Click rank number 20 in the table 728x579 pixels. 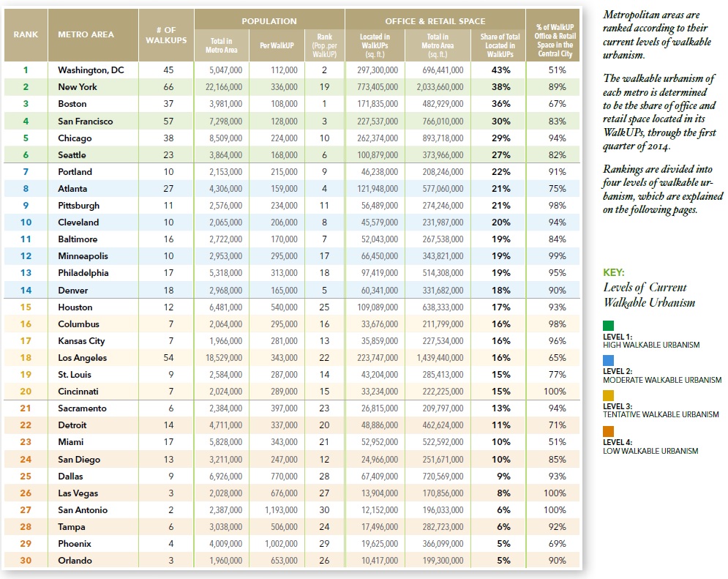pyautogui.click(x=26, y=392)
